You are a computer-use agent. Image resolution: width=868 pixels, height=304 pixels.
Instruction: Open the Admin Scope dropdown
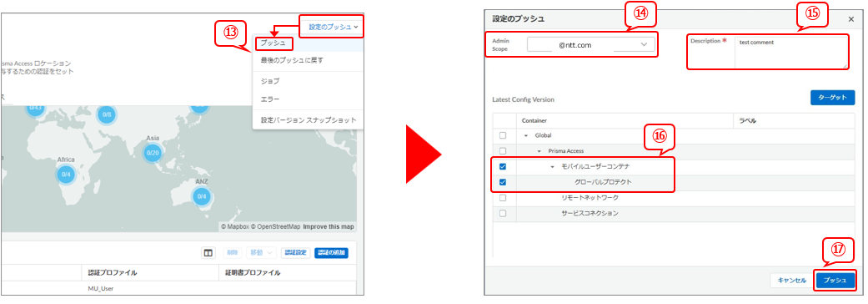coord(590,45)
